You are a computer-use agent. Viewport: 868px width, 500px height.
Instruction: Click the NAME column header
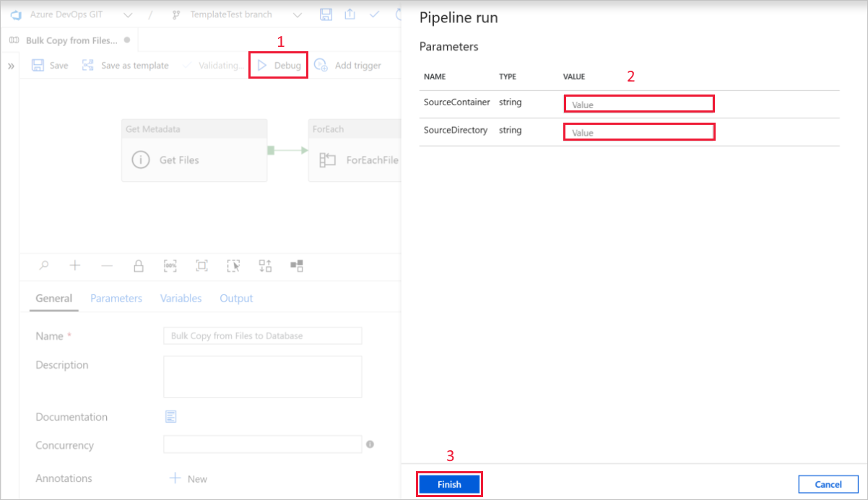pyautogui.click(x=435, y=76)
